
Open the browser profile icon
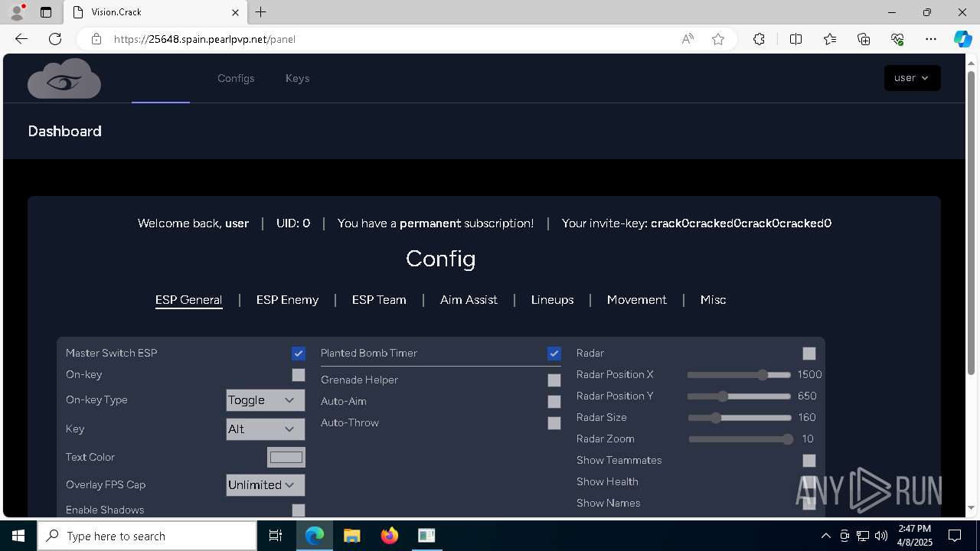pyautogui.click(x=17, y=12)
